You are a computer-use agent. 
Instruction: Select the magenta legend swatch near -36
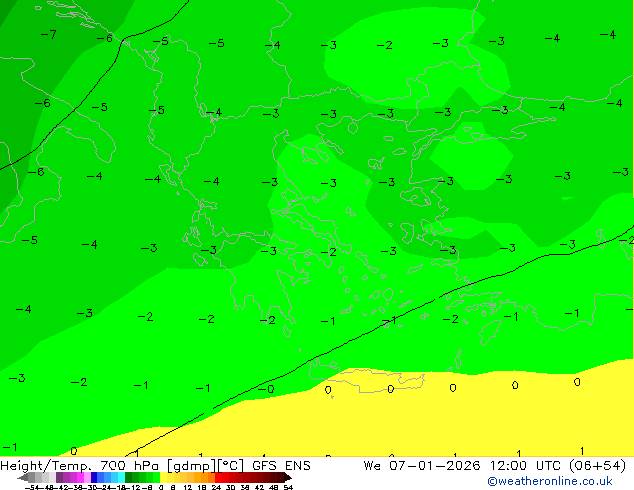coord(80,477)
